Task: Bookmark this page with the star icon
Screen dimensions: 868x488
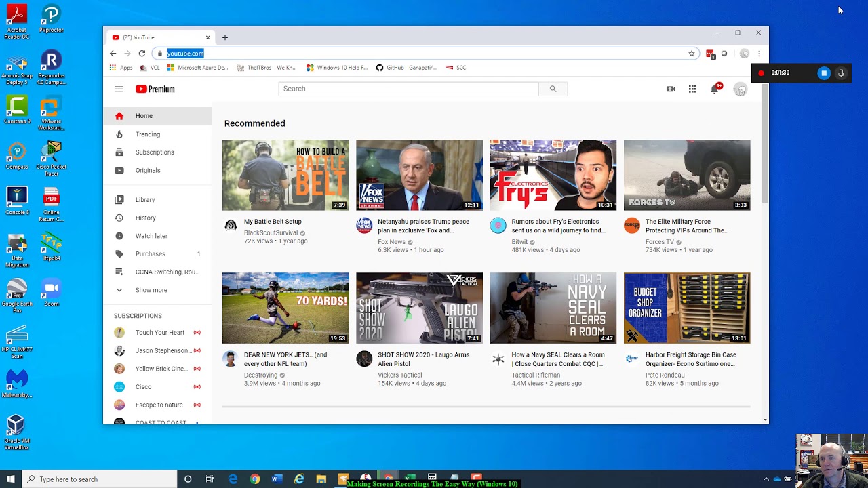Action: pyautogui.click(x=692, y=54)
